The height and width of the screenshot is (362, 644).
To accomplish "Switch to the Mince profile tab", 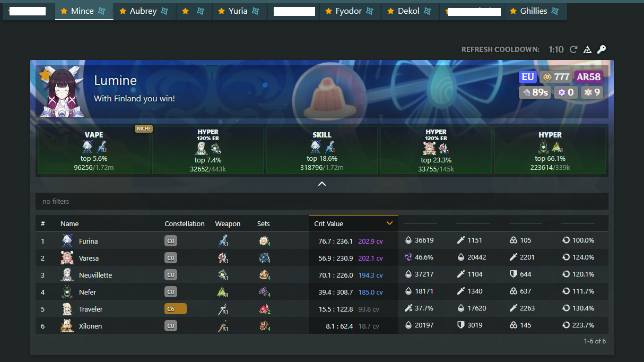I will 84,11.
